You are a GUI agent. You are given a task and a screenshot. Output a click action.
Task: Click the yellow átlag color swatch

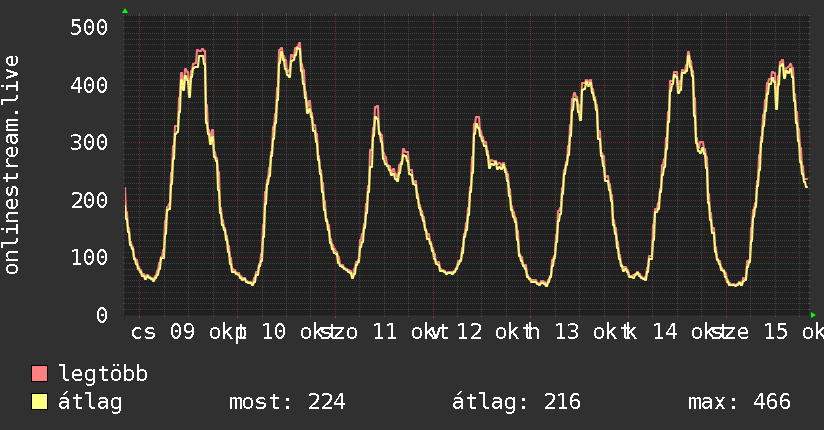pos(39,402)
